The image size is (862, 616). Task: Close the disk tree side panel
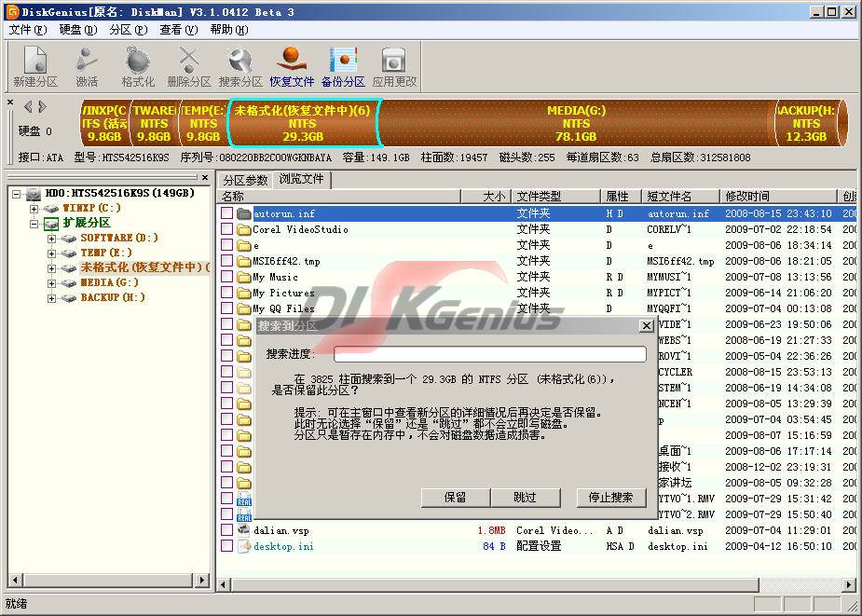coord(205,177)
